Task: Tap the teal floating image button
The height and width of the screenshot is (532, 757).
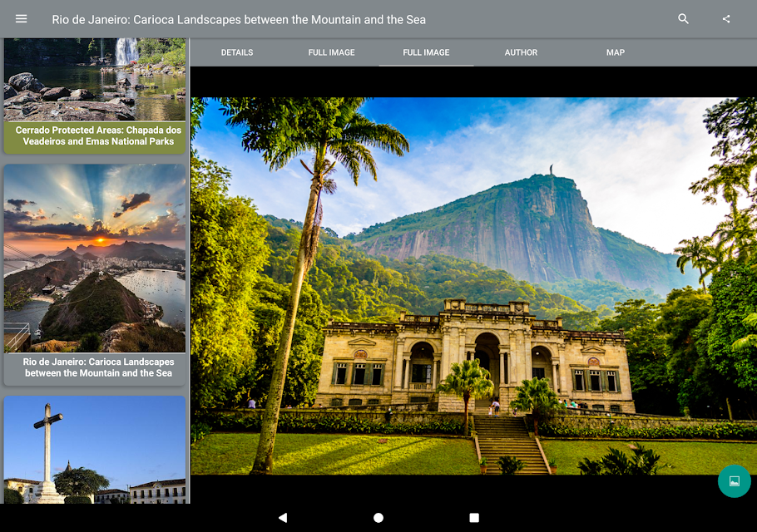Action: (x=734, y=480)
